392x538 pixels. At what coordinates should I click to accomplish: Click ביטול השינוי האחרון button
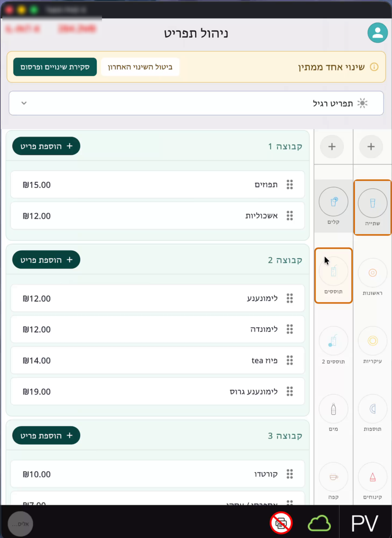[x=140, y=67]
